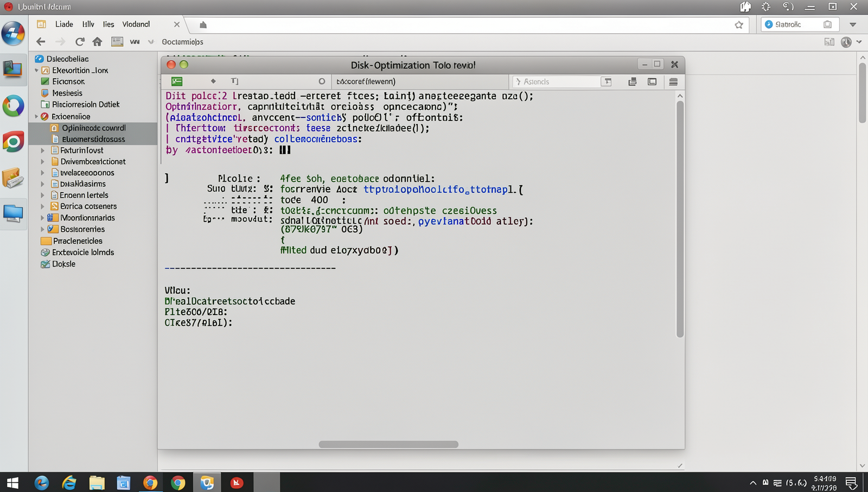Launch Internet Explorer from taskbar
The width and height of the screenshot is (868, 492).
(x=69, y=482)
